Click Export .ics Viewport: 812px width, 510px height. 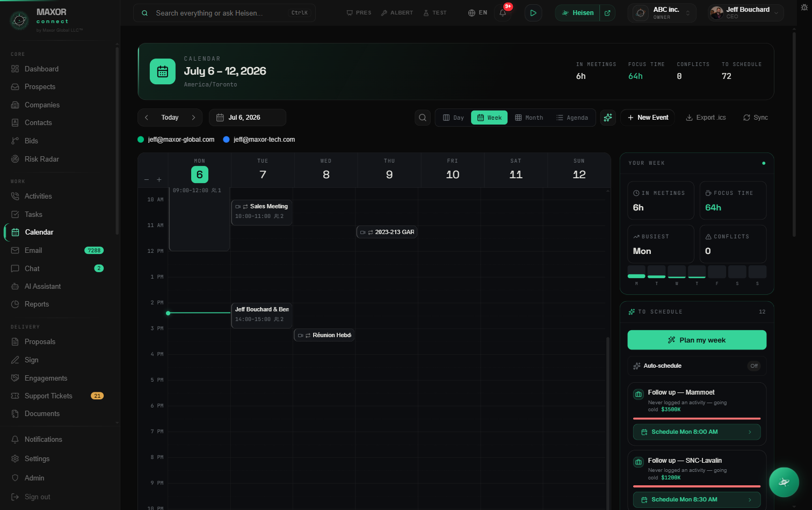(706, 118)
